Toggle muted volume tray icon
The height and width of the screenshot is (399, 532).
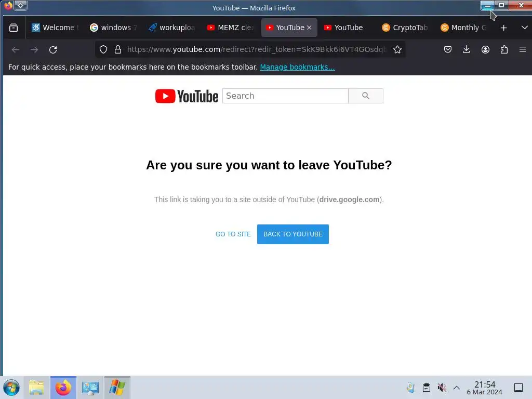(442, 388)
